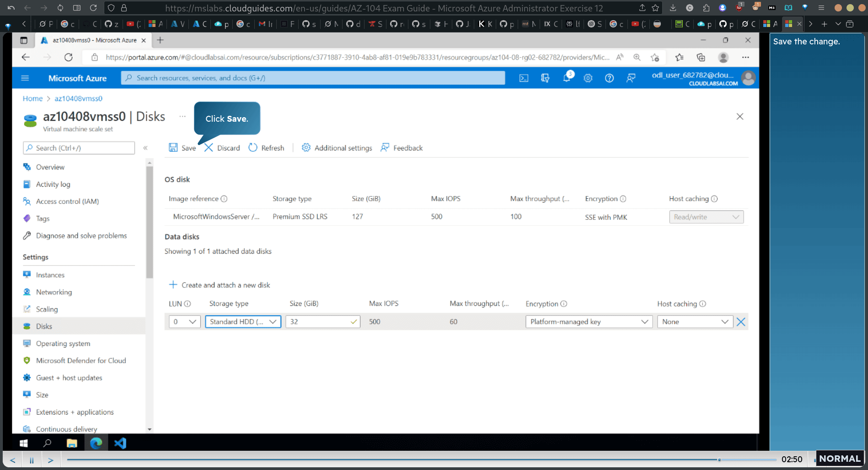Click the sidebar scroll down arrow
868x470 pixels.
(149, 429)
